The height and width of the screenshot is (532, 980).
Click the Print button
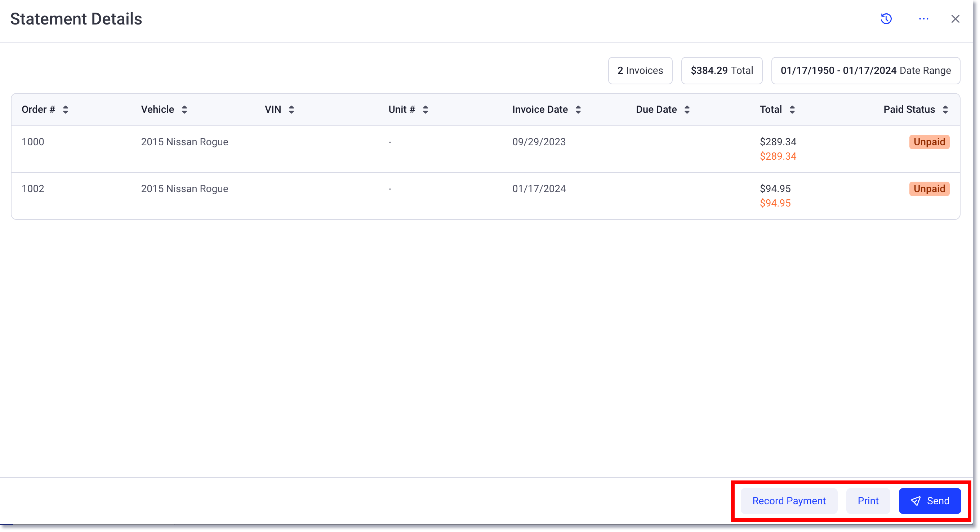click(868, 500)
